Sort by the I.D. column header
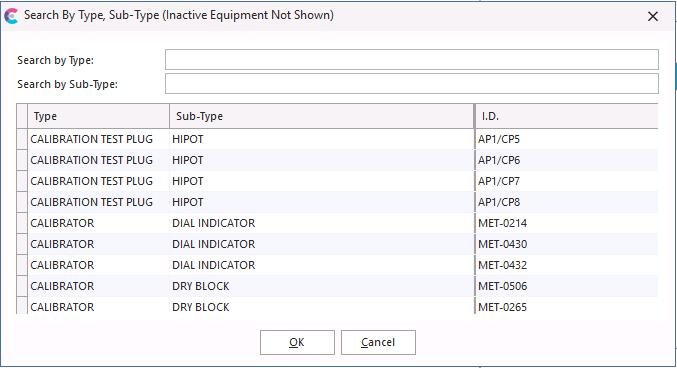This screenshot has width=677, height=368. coord(566,116)
